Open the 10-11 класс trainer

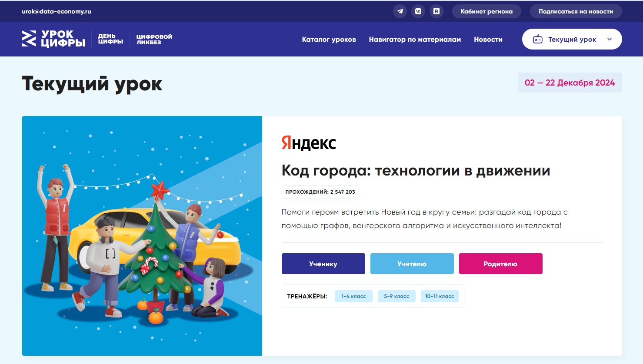click(439, 296)
